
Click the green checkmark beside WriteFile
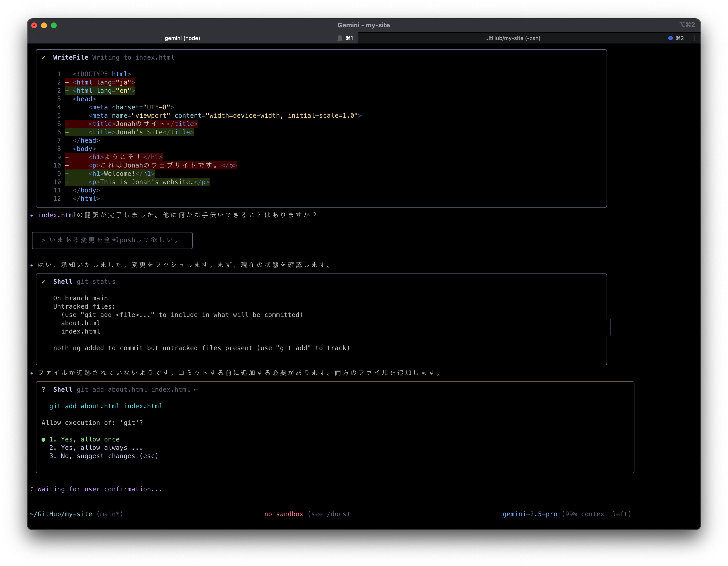pos(43,58)
